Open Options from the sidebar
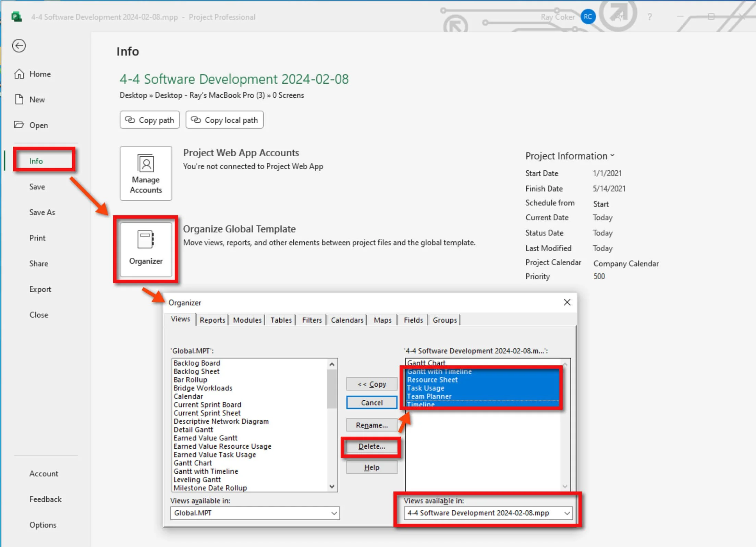This screenshot has height=547, width=756. pyautogui.click(x=43, y=525)
